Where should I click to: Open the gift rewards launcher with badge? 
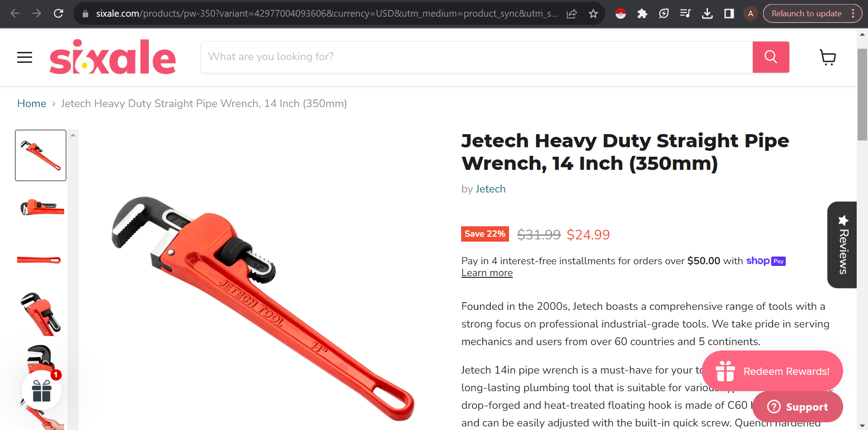(x=42, y=390)
